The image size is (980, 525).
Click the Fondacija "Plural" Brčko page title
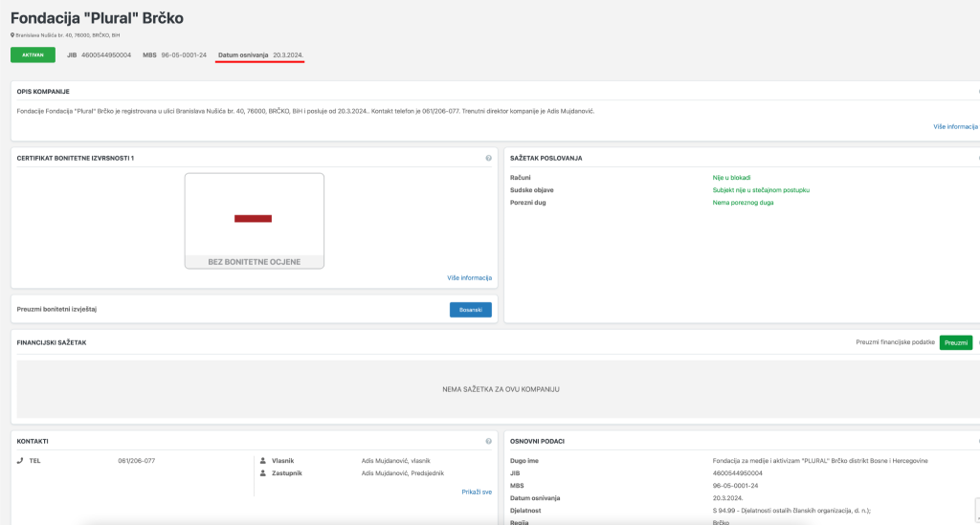(x=97, y=17)
